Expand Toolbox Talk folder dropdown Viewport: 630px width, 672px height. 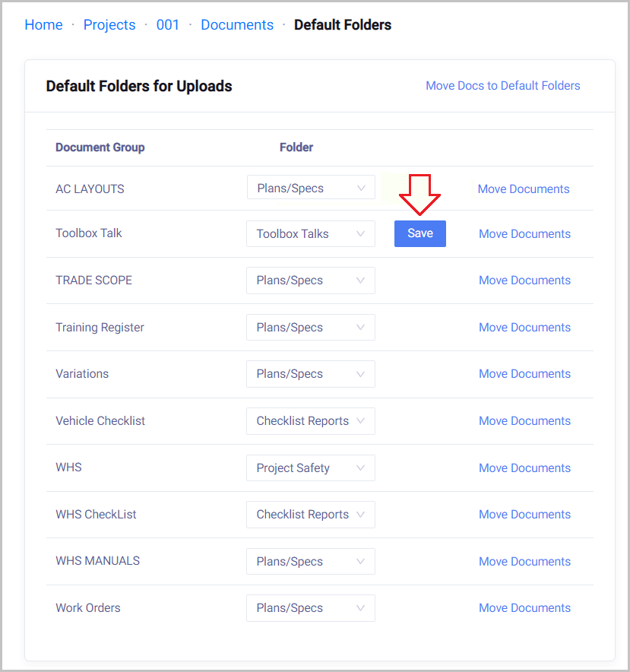(x=311, y=234)
